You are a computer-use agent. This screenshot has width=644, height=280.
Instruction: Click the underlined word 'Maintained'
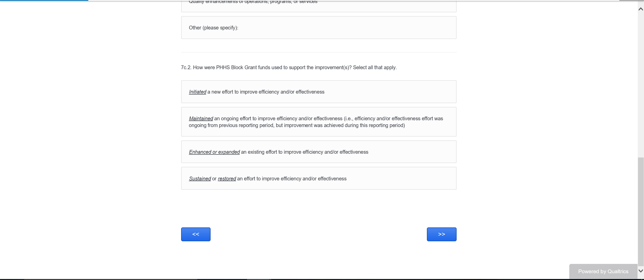click(201, 118)
